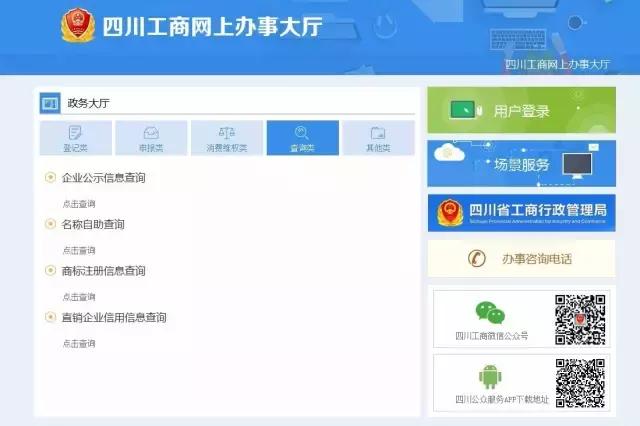Click the phone icon beside 办事咨询电话
The width and height of the screenshot is (640, 426).
(476, 258)
